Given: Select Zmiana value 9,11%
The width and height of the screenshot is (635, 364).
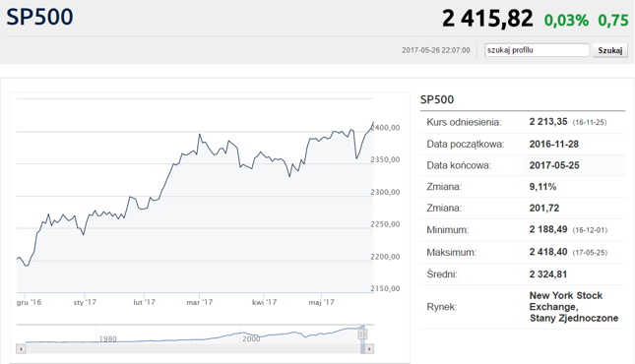Looking at the screenshot, I should [x=542, y=187].
